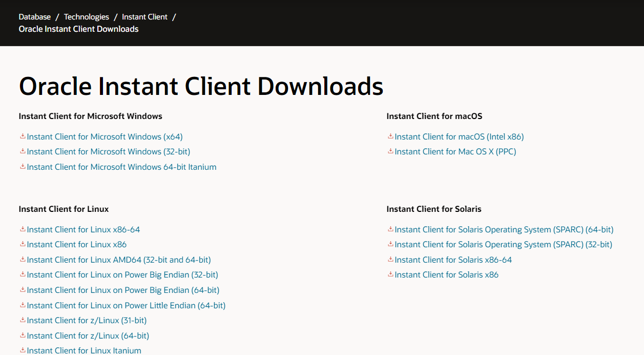Click 'Instant Client for Linux' heading
This screenshot has height=355, width=644.
pos(64,209)
